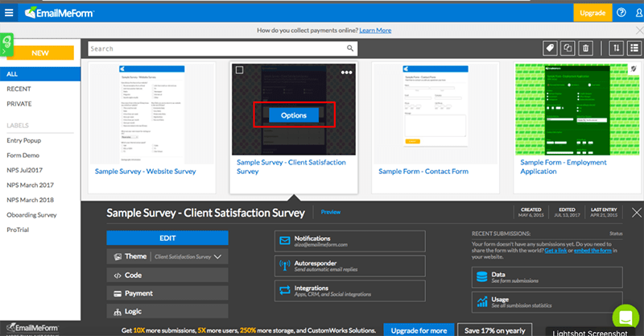
Task: Follow the Learn More link
Action: [x=375, y=30]
